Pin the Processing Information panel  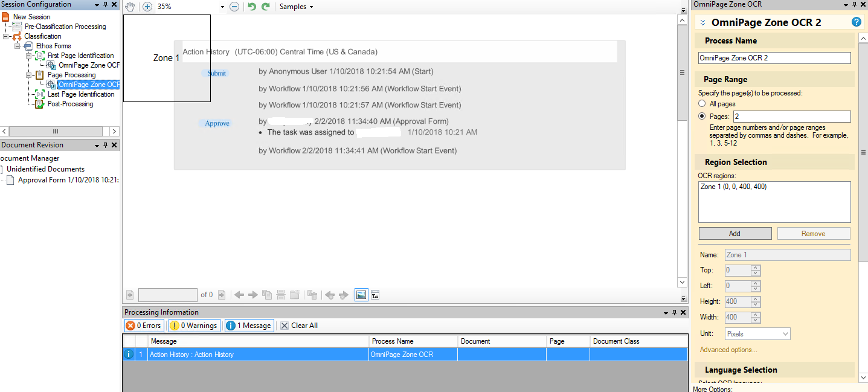[x=674, y=312]
